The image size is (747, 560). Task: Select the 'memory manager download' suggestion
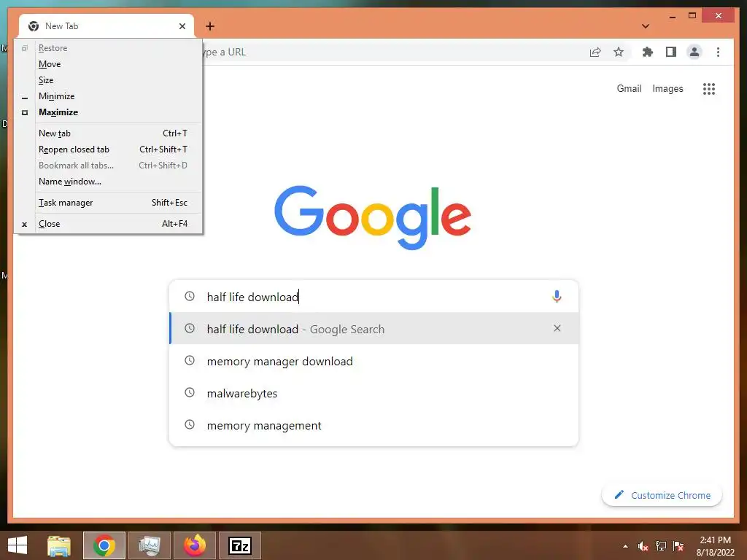click(374, 361)
